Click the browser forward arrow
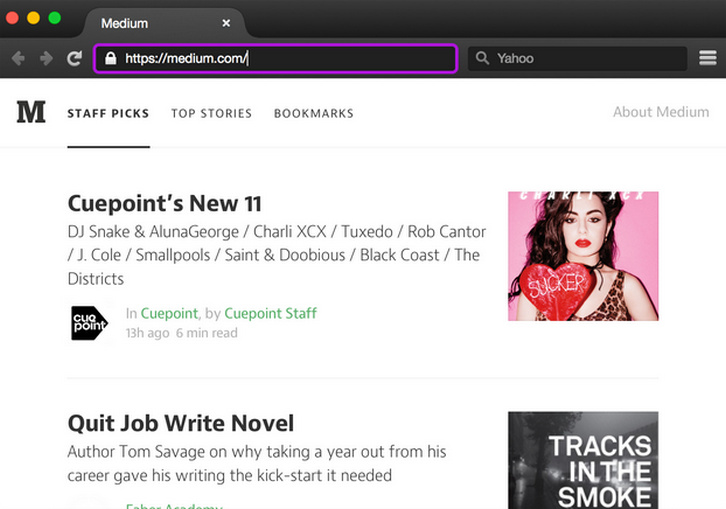This screenshot has height=509, width=726. tap(46, 59)
